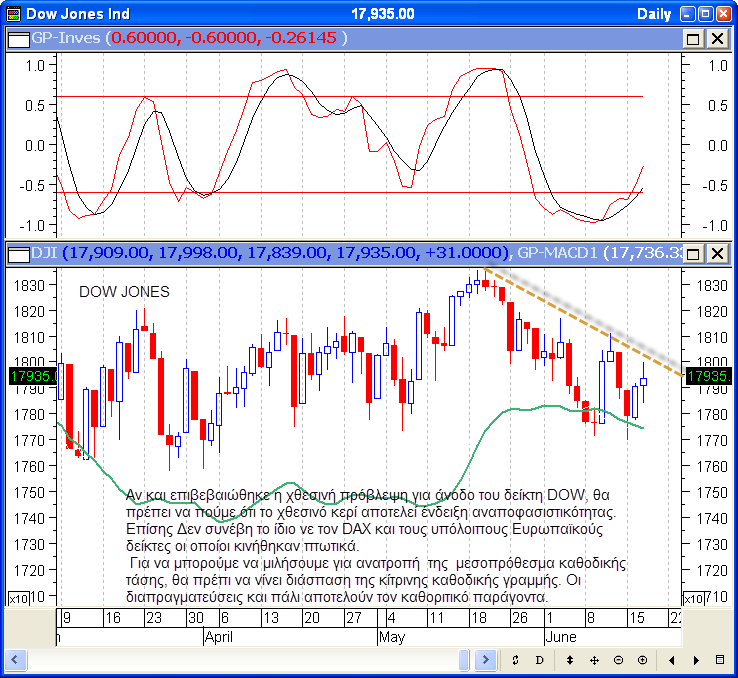This screenshot has height=678, width=738.
Task: Maximize the DJI price chart panel
Action: [693, 254]
